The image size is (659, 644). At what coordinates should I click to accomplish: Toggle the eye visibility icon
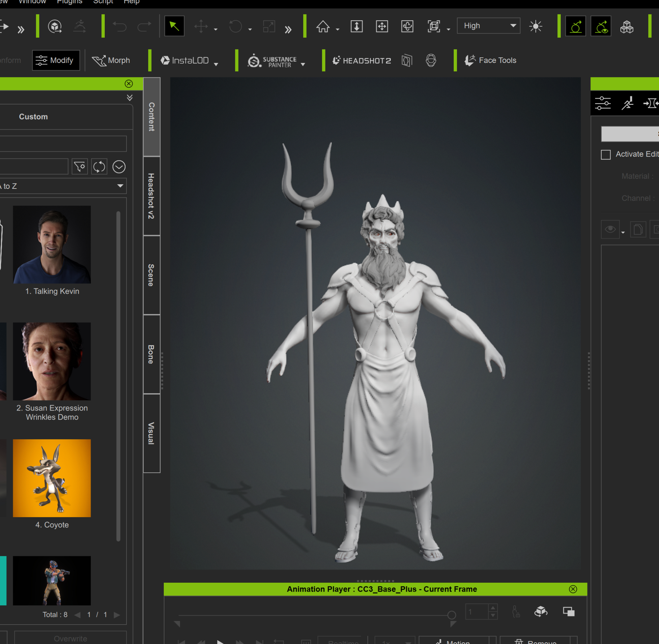pos(610,229)
